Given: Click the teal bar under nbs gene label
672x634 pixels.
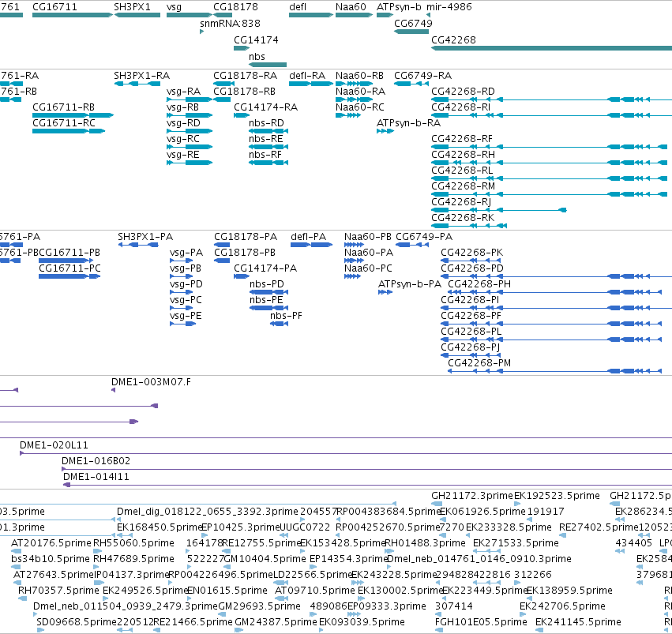Looking at the screenshot, I should [x=268, y=65].
